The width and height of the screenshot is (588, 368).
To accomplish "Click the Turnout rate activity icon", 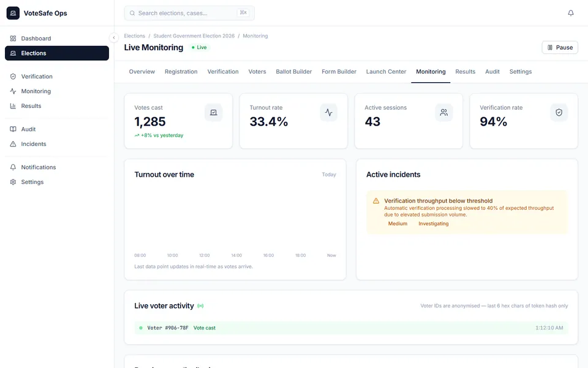I will pyautogui.click(x=328, y=112).
